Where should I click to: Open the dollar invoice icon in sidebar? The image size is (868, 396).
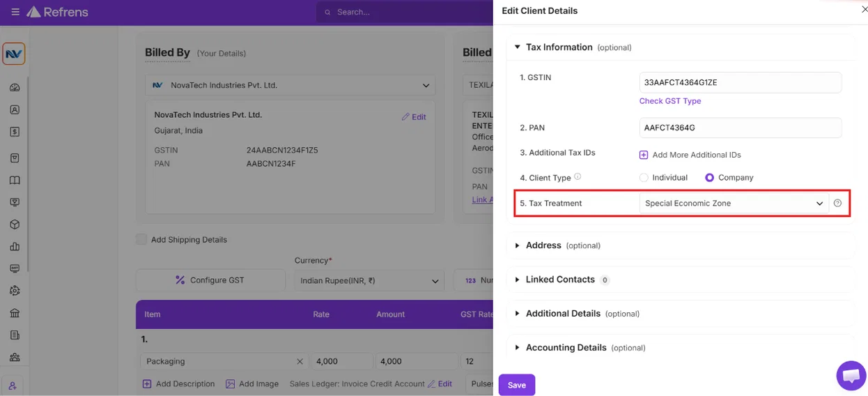click(x=15, y=132)
